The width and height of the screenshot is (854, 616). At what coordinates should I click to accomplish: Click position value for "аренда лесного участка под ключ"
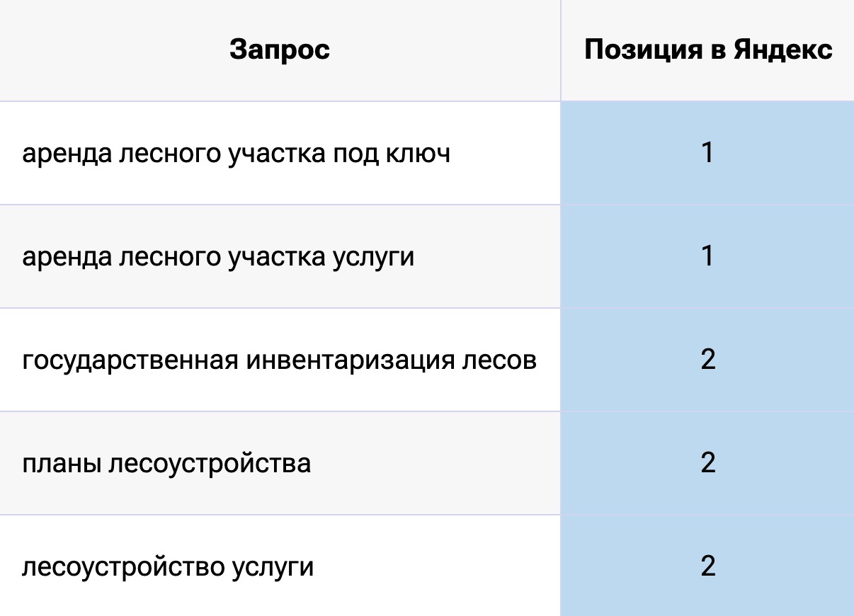click(x=707, y=154)
